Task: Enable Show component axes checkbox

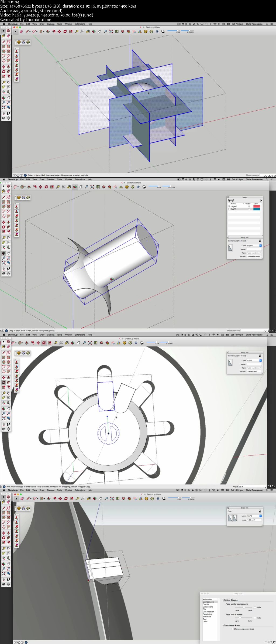Action: [x=232, y=629]
